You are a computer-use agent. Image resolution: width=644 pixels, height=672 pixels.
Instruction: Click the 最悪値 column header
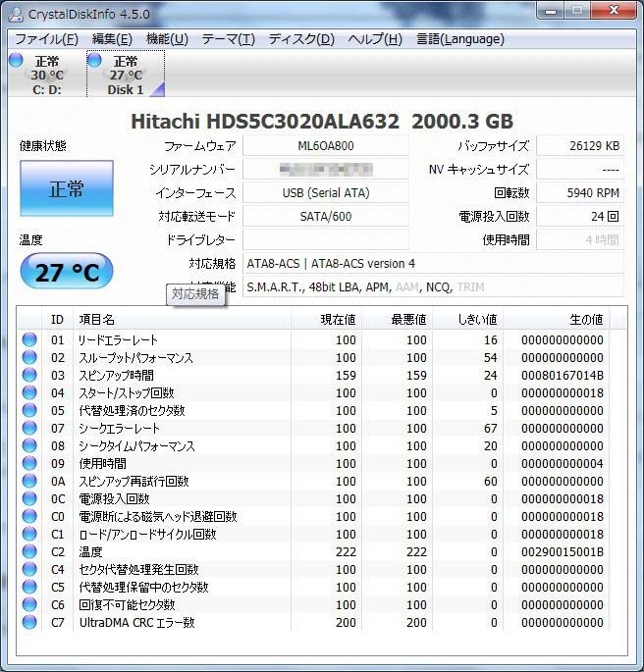398,319
